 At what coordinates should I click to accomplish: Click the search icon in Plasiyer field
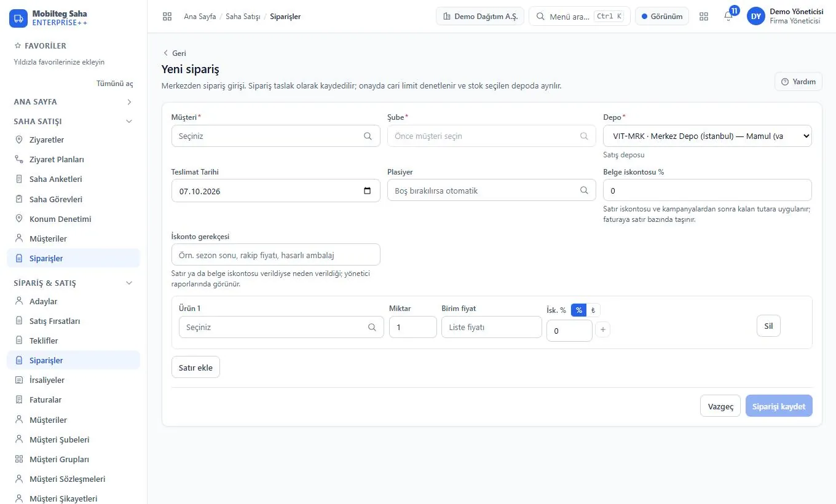pos(584,191)
